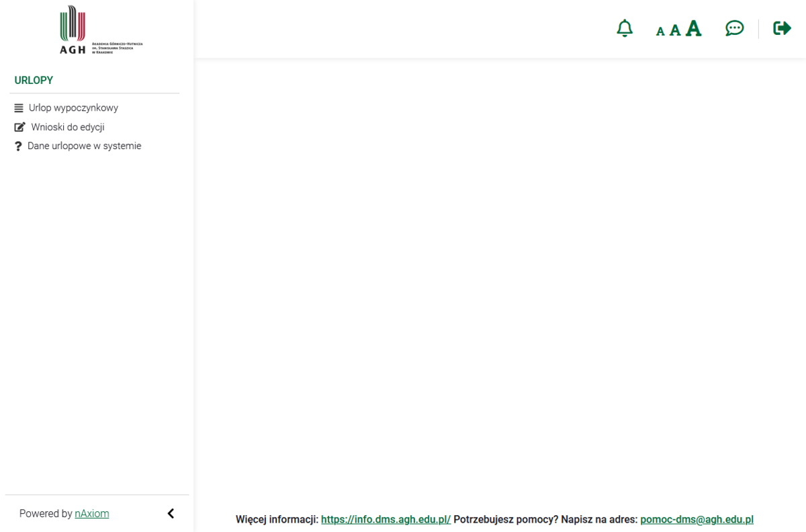Open the notifications bell
Screen dimensions: 806x532
pyautogui.click(x=625, y=28)
